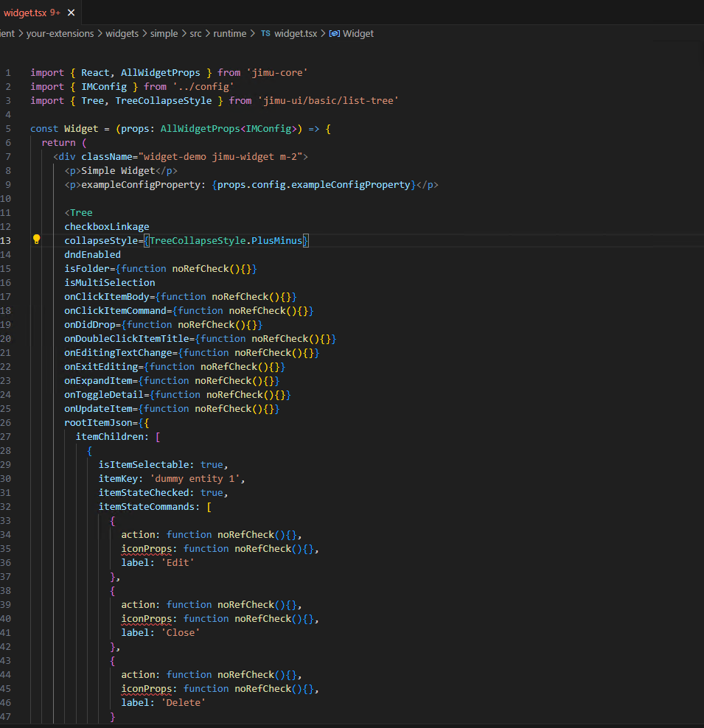Open the widget.tsx file breadcrumb
Viewport: 704px width, 728px height.
click(296, 34)
